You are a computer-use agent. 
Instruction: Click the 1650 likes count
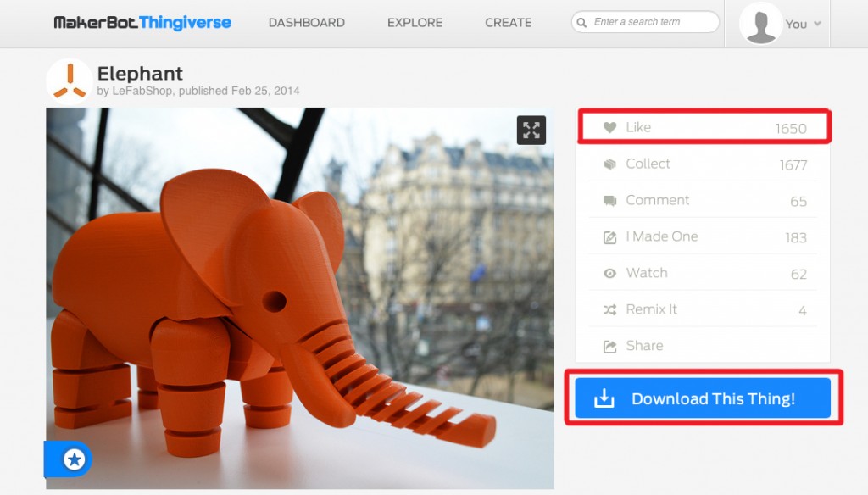(791, 129)
